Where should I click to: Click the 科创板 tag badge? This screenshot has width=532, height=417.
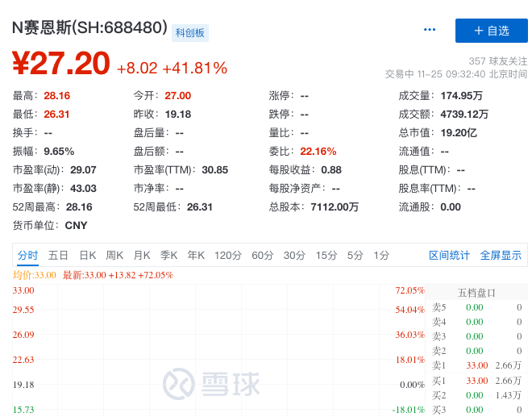click(x=190, y=33)
